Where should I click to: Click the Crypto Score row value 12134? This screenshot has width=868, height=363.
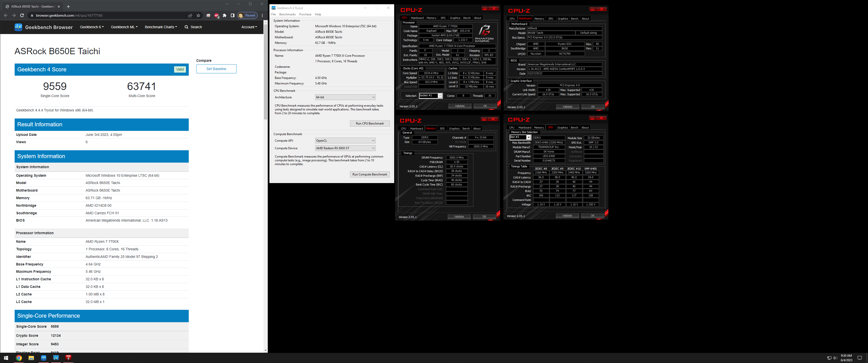coord(56,336)
